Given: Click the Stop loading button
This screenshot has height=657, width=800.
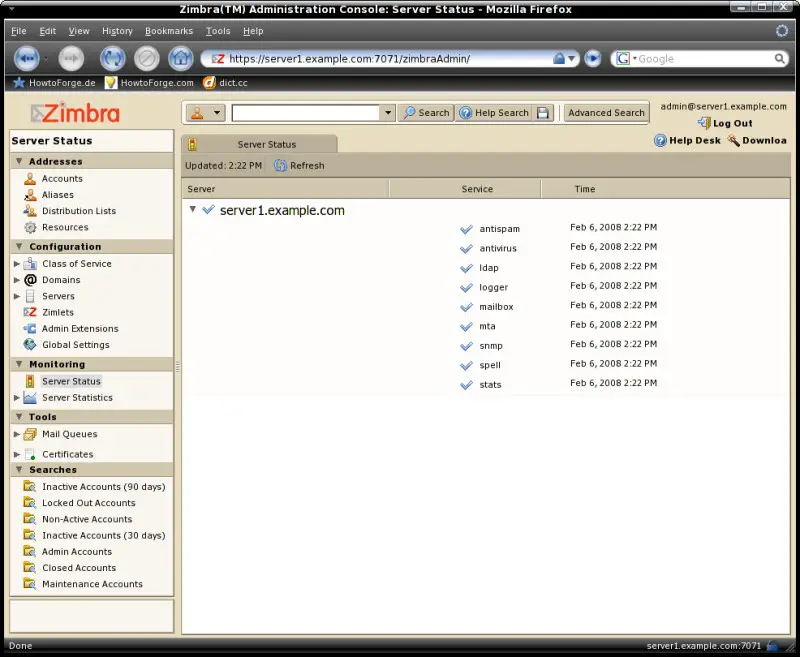Looking at the screenshot, I should (146, 59).
